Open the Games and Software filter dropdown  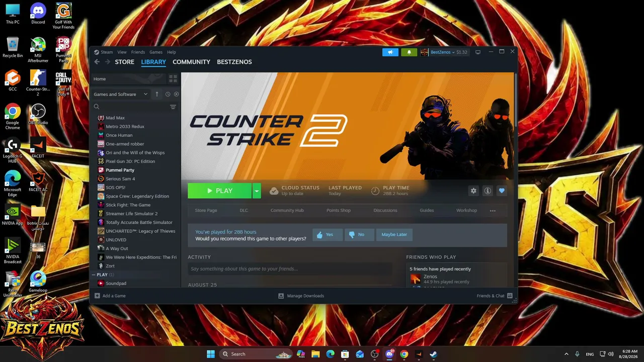click(x=121, y=94)
